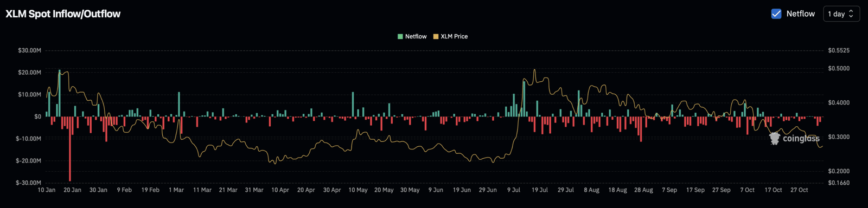Open the 1 day interval dropdown

click(x=841, y=14)
